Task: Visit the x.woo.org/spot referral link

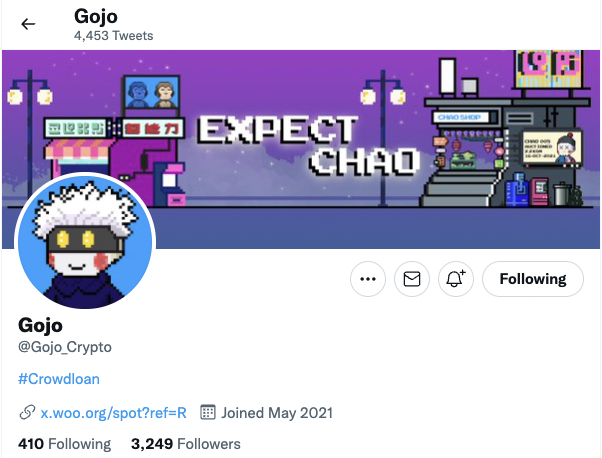Action: (113, 413)
